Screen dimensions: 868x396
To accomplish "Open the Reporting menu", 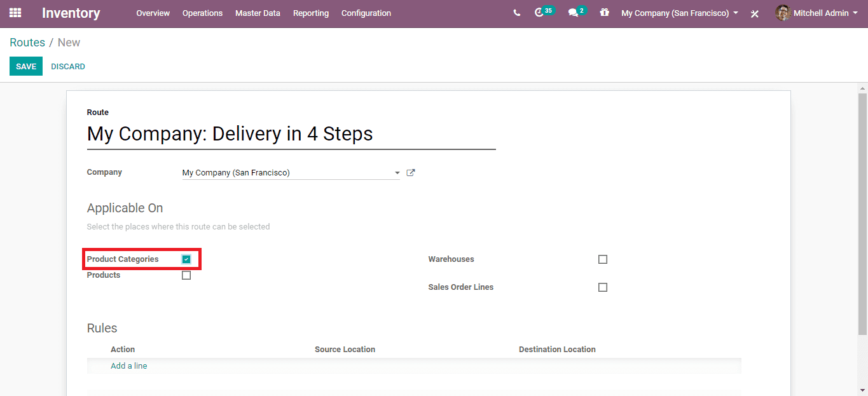I will click(311, 13).
